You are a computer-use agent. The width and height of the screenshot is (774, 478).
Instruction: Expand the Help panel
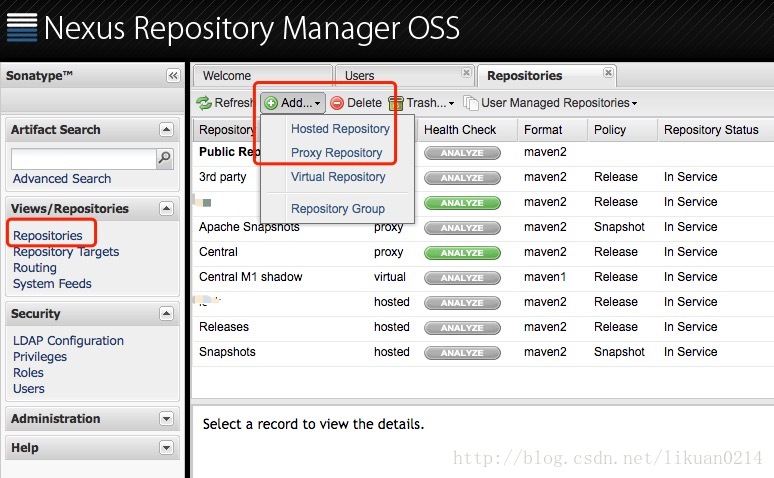pos(166,448)
